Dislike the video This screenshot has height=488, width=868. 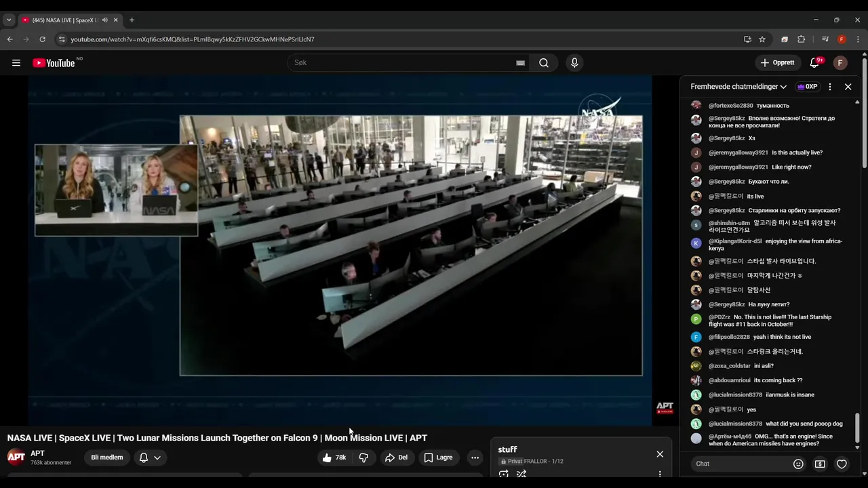(x=363, y=457)
